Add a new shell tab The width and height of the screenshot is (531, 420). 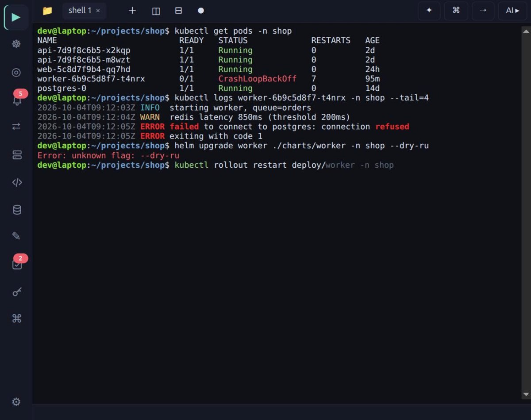(x=132, y=11)
